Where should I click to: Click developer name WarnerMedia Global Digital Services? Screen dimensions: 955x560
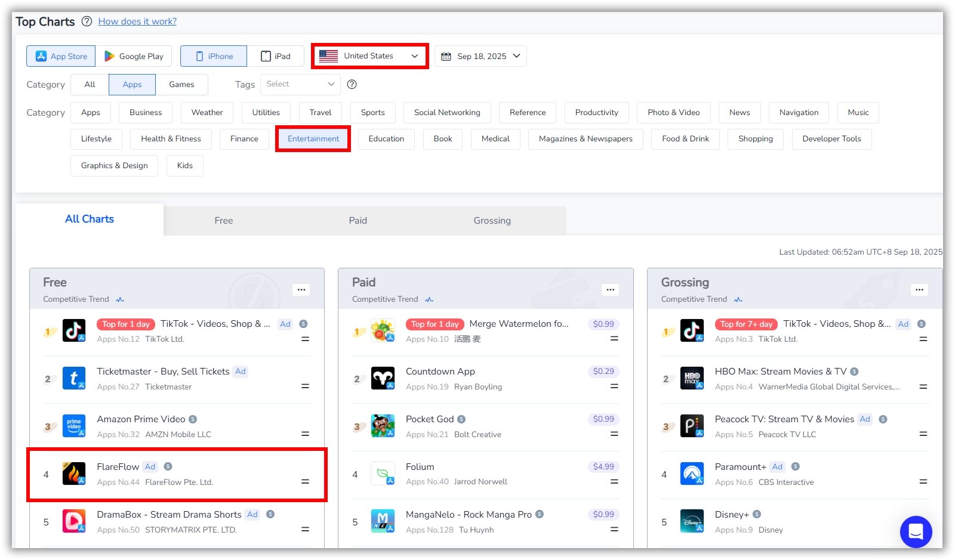click(x=829, y=387)
